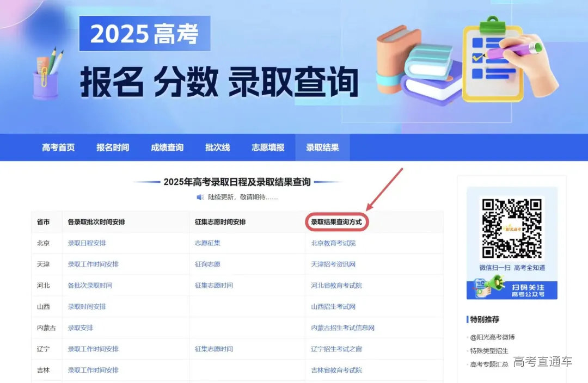Switch to the 录取结果 tab
Viewport: 588px width, 383px height.
(322, 147)
